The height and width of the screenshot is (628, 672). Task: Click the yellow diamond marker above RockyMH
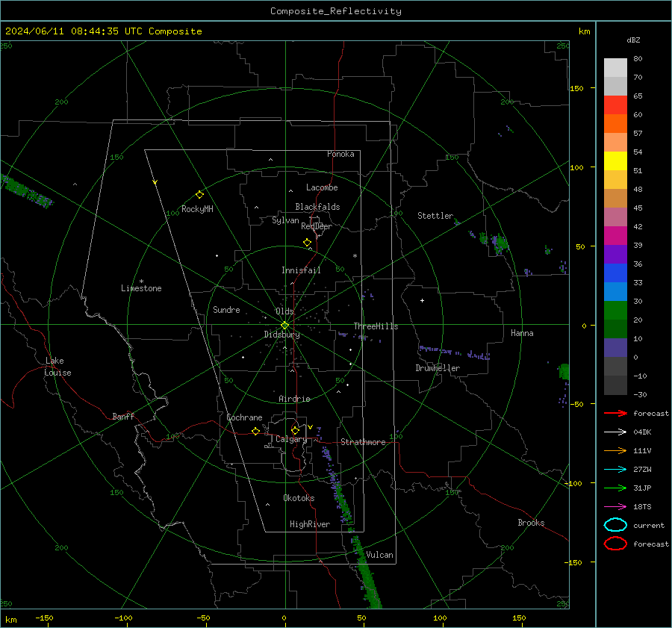(199, 195)
